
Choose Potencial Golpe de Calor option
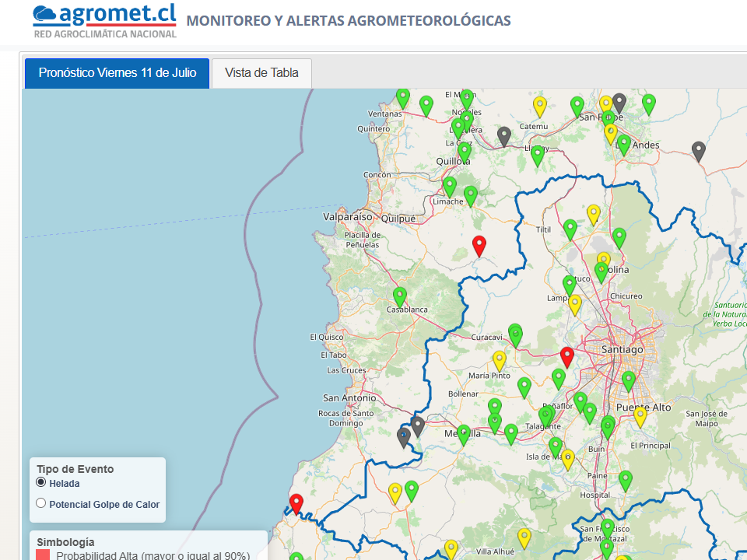(41, 504)
